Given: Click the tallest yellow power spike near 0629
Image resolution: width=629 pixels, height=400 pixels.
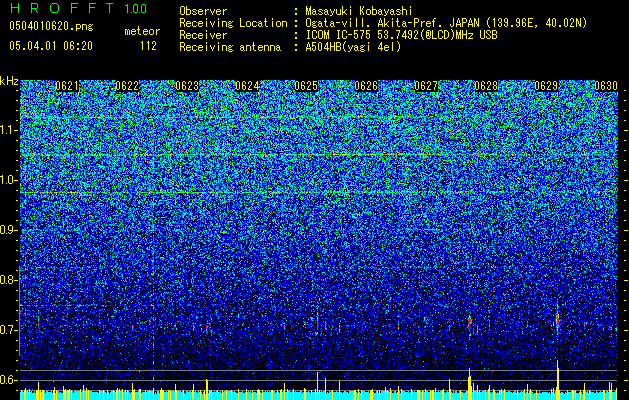Looking at the screenshot, I should pos(558,380).
